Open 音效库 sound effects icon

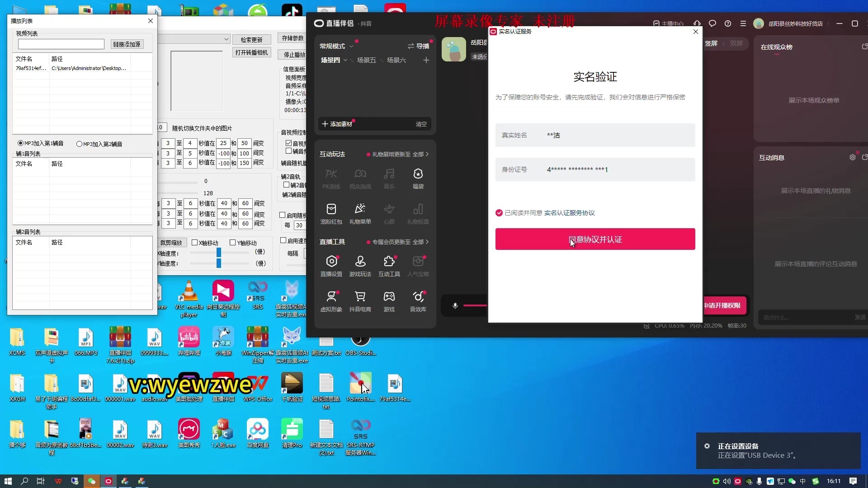[418, 301]
